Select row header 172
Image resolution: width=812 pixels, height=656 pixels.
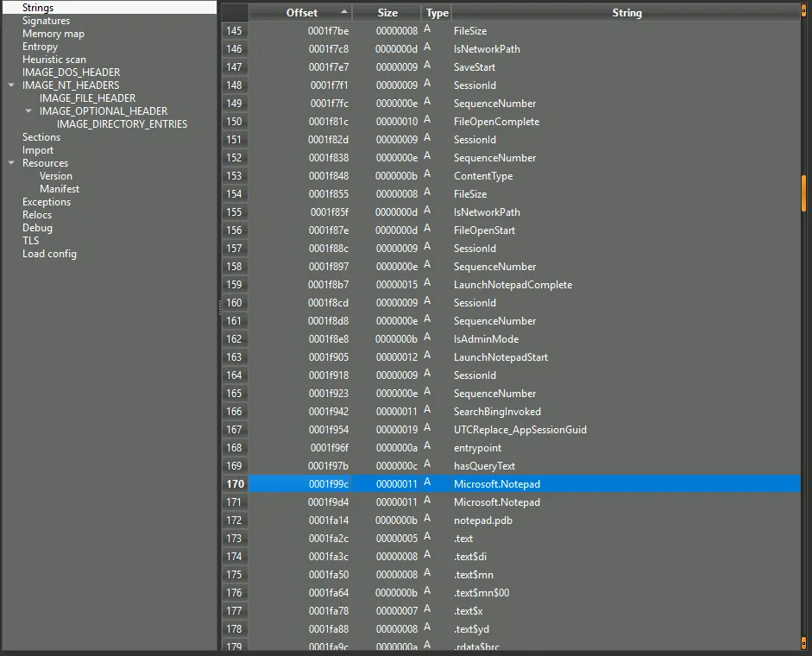[235, 520]
